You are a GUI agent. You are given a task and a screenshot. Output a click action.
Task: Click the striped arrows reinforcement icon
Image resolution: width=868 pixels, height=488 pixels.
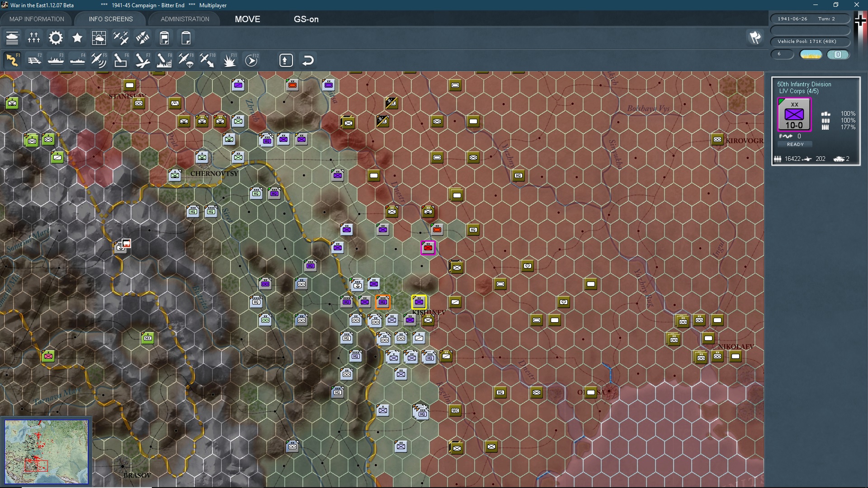(142, 38)
